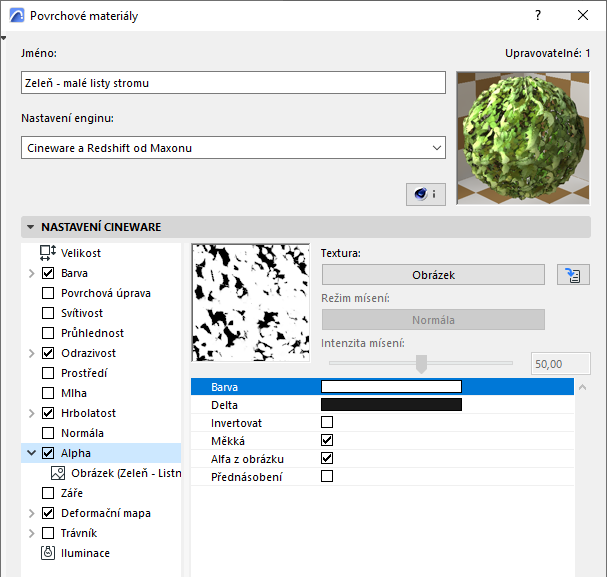Check the Přednásobení option
This screenshot has height=577, width=607.
327,476
